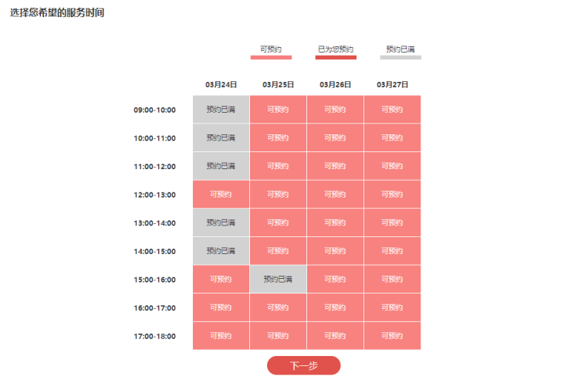The width and height of the screenshot is (588, 380).
Task: Pick 03月26日 16:00-17:00 slot
Action: click(335, 307)
